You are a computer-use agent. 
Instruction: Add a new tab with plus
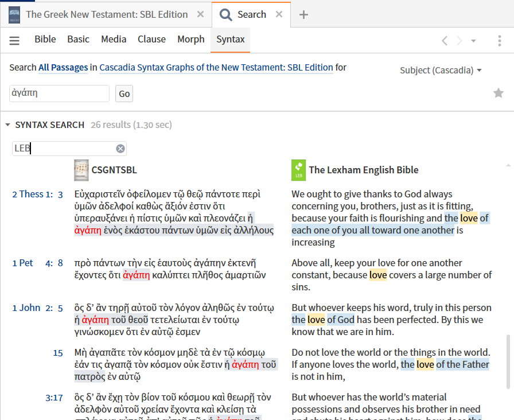[303, 15]
